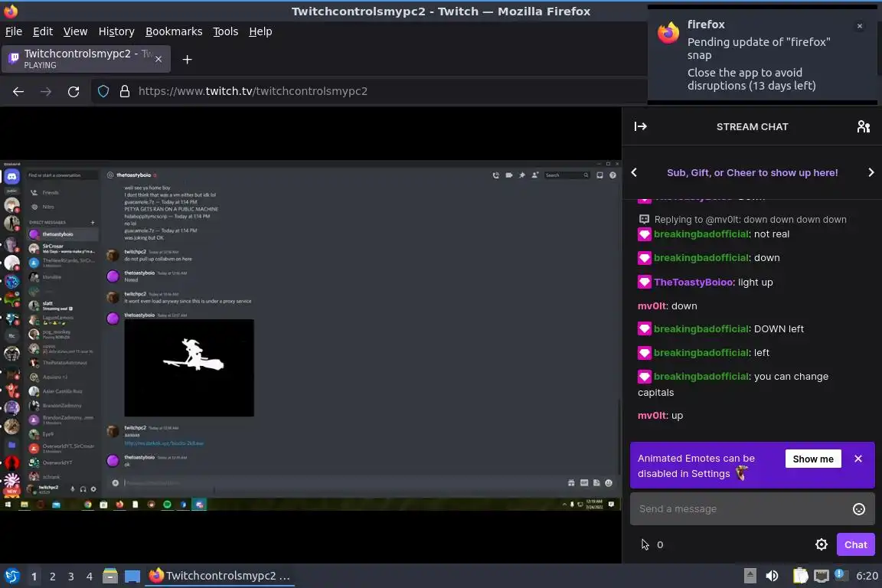
Task: Open the chat community users list
Action: 864,126
